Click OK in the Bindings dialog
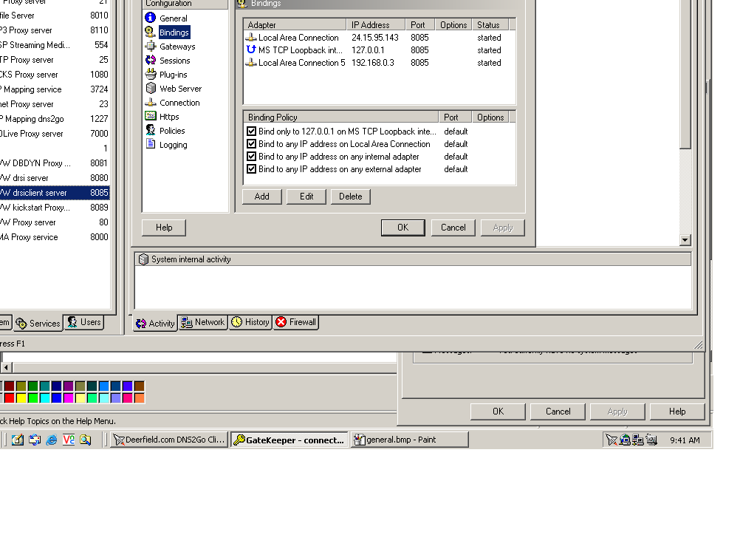The height and width of the screenshot is (560, 740). (403, 228)
